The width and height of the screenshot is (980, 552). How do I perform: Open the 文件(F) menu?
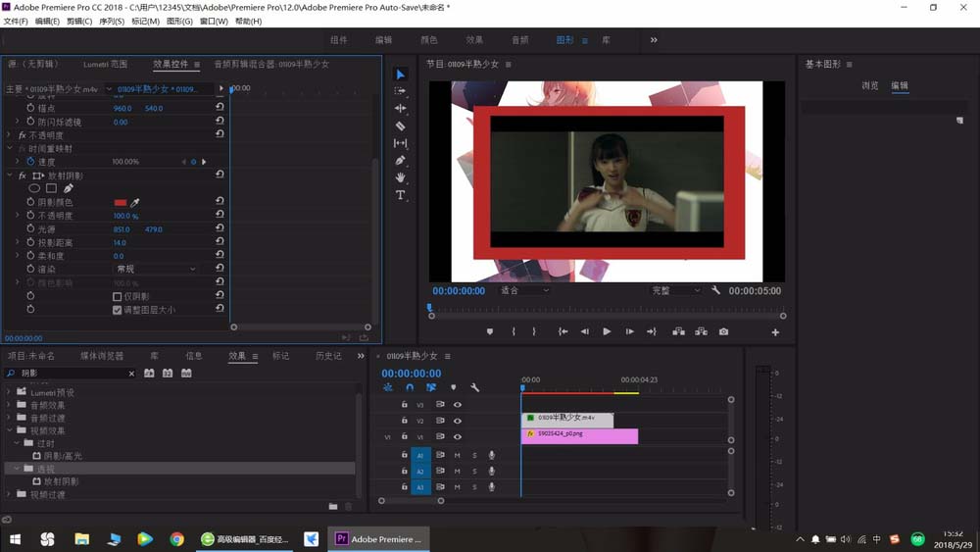(x=16, y=22)
